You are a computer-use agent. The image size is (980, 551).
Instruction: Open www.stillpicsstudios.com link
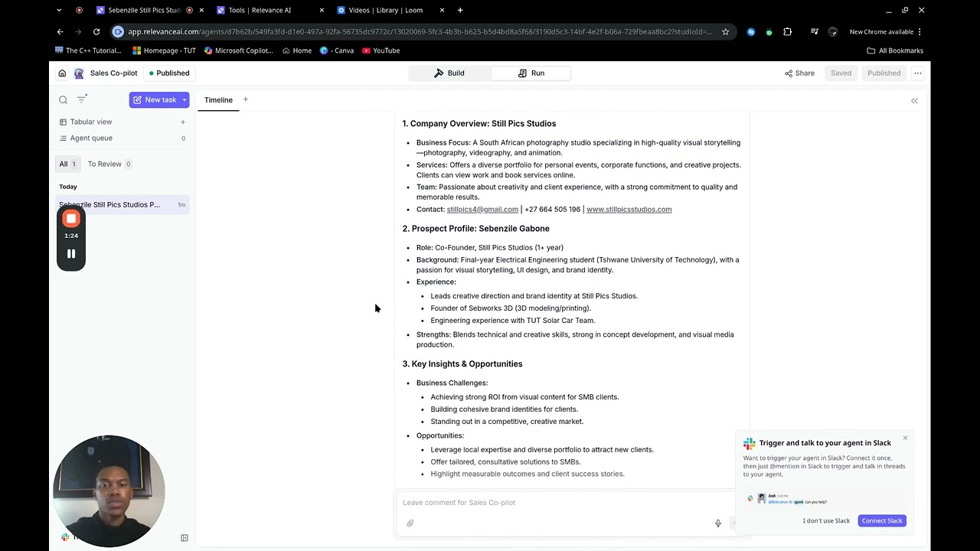tap(629, 210)
